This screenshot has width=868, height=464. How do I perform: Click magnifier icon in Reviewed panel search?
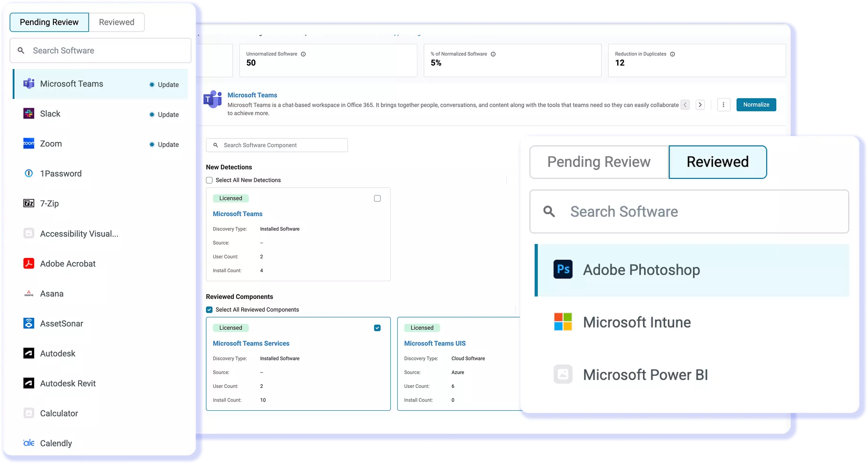[549, 211]
